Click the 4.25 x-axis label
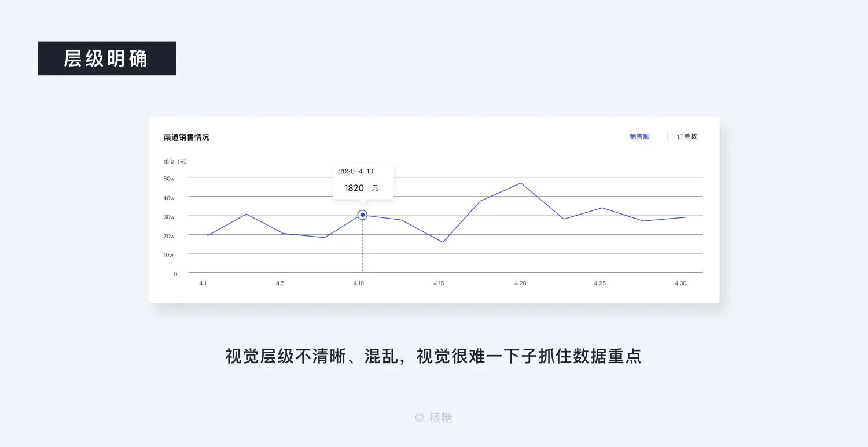Screen dimensions: 868x447 tap(599, 283)
